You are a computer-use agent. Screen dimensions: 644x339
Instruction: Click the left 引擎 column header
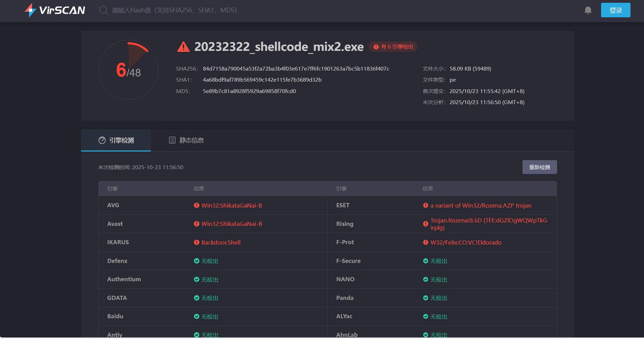pyautogui.click(x=112, y=189)
